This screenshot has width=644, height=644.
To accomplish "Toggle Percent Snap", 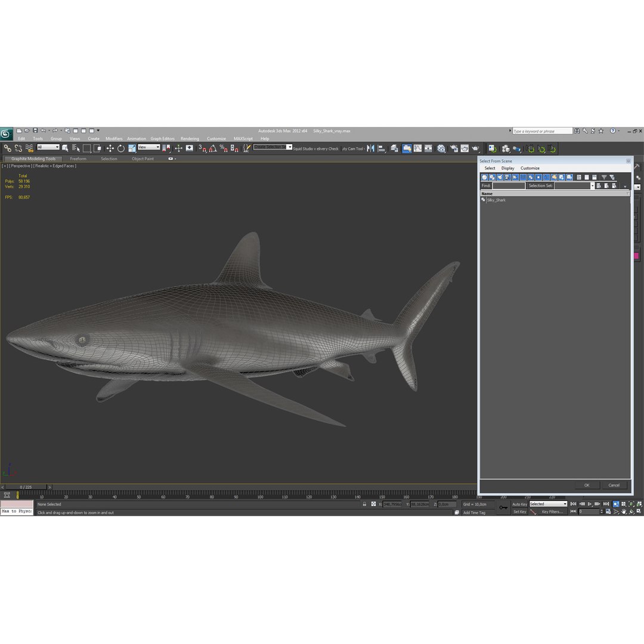I will [x=224, y=148].
